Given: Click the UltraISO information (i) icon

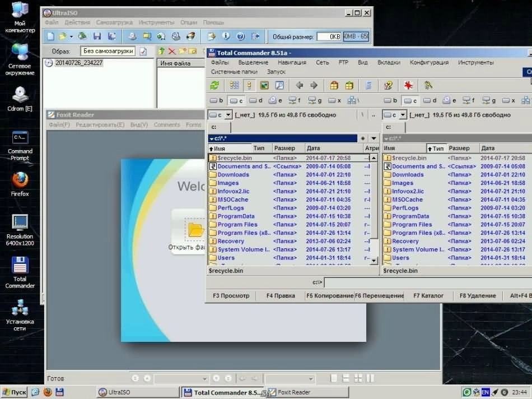Looking at the screenshot, I should tap(226, 36).
